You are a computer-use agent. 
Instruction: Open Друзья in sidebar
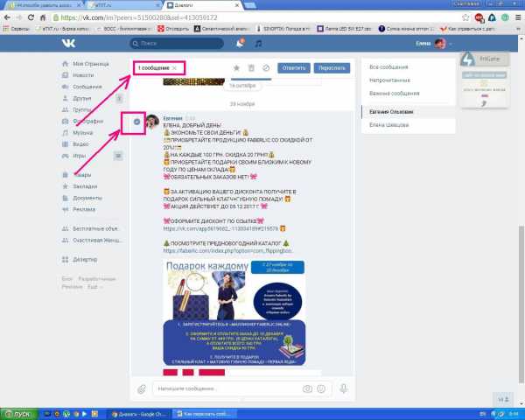pyautogui.click(x=77, y=98)
